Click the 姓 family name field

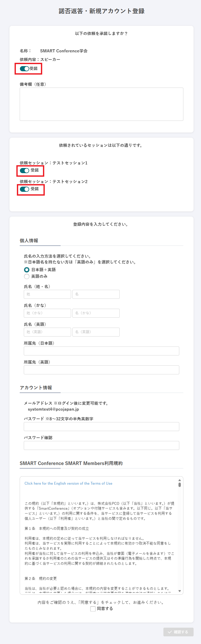tap(47, 294)
